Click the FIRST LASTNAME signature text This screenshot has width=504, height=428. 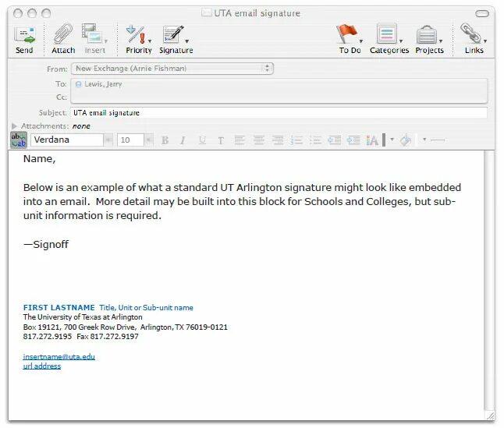[59, 308]
